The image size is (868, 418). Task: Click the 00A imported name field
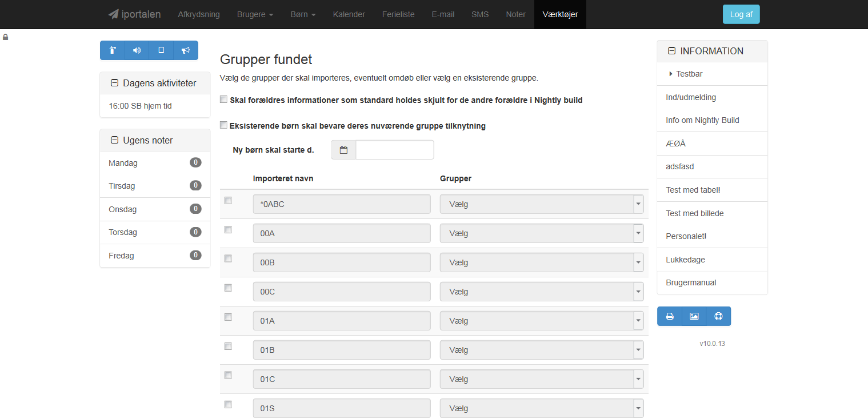pos(342,233)
